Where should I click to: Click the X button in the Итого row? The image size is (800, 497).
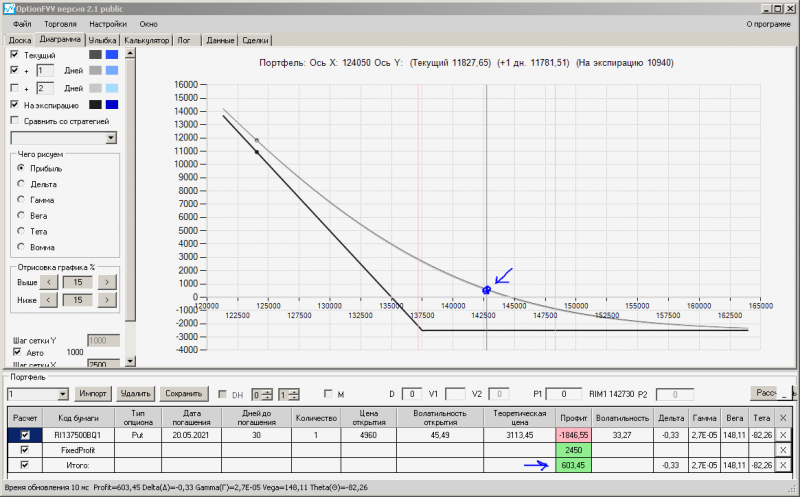pyautogui.click(x=783, y=465)
